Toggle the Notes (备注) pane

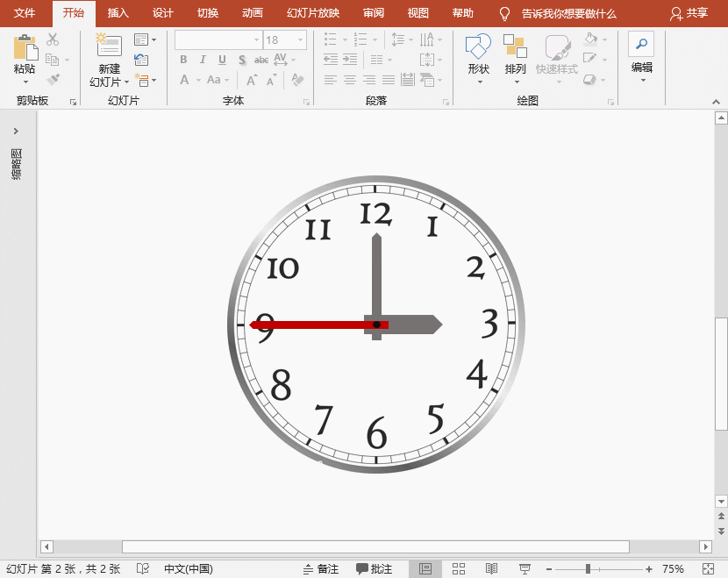coord(320,569)
